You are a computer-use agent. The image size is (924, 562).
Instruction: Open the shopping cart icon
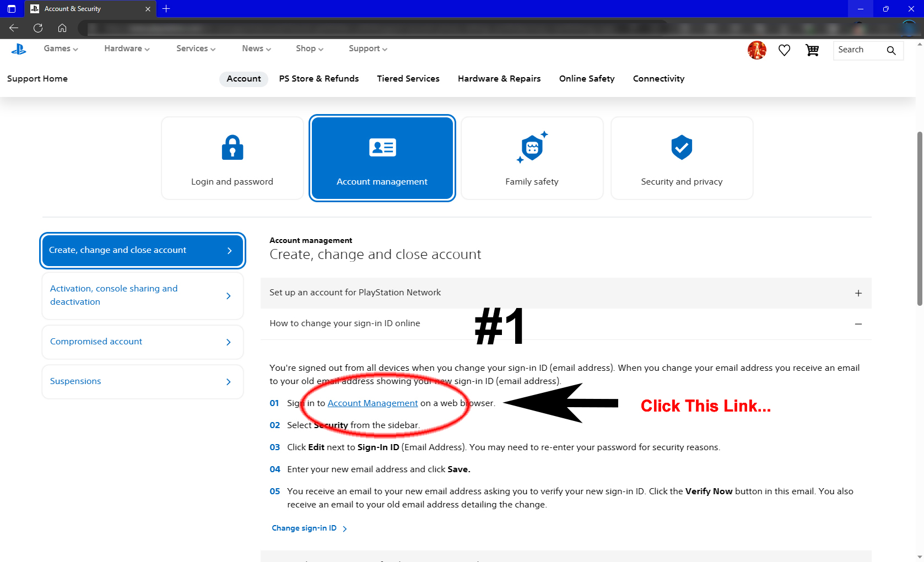pyautogui.click(x=812, y=50)
